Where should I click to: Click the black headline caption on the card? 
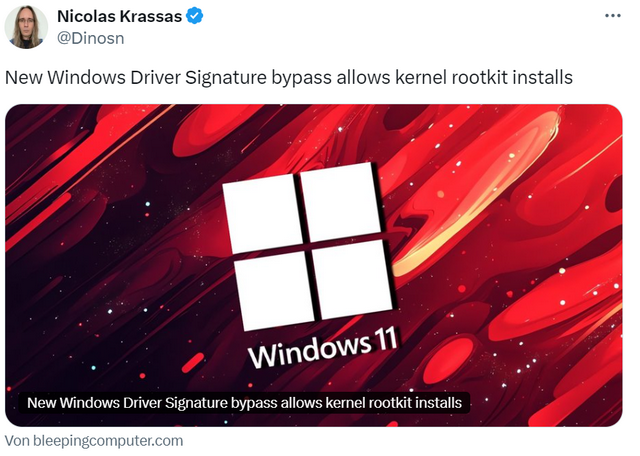click(x=244, y=403)
